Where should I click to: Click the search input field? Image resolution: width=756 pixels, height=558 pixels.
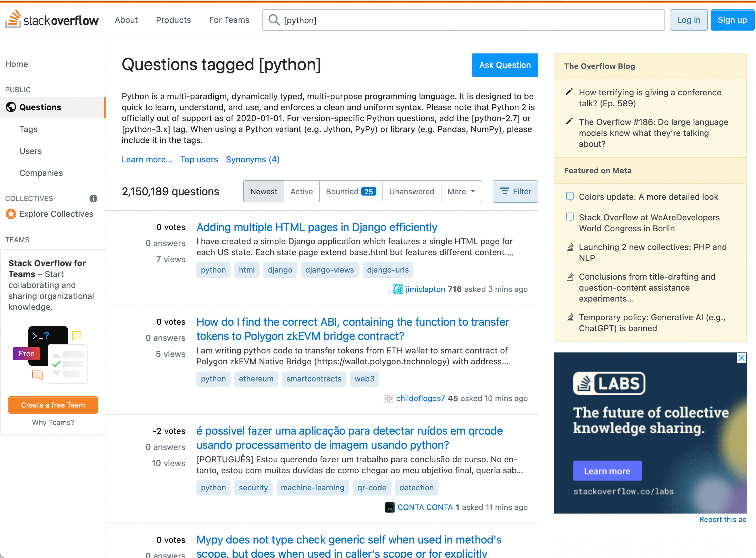click(463, 19)
